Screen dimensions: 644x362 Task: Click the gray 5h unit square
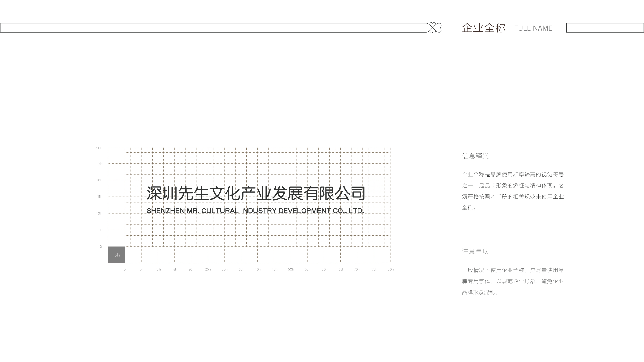pos(117,255)
